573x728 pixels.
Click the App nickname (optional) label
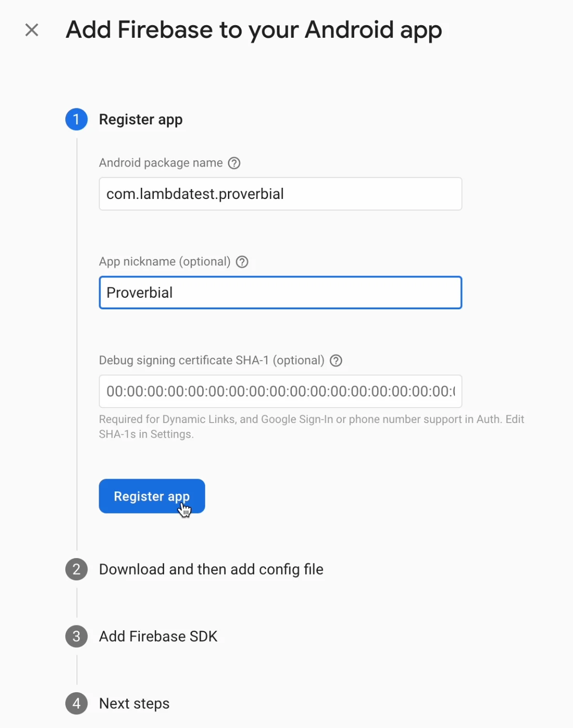(165, 262)
